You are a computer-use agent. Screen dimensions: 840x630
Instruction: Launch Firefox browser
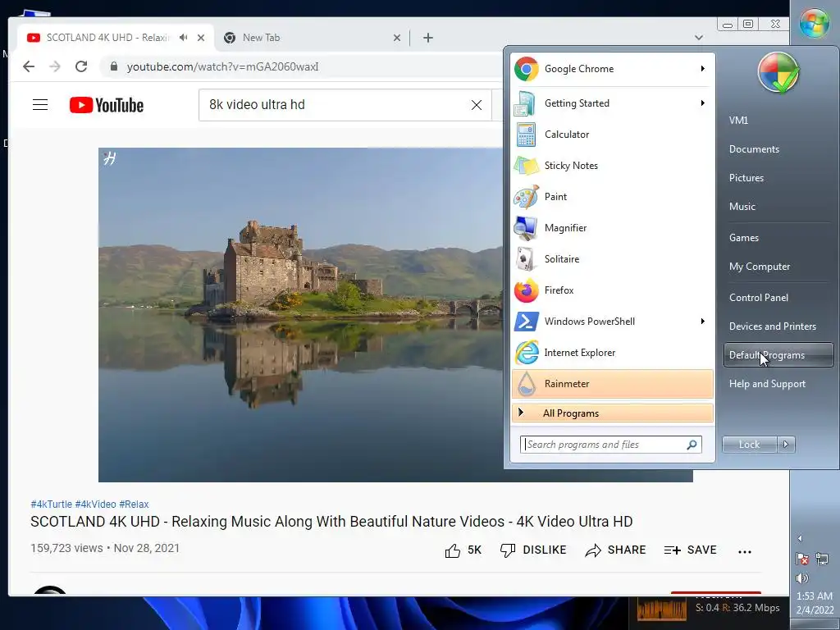pos(612,290)
